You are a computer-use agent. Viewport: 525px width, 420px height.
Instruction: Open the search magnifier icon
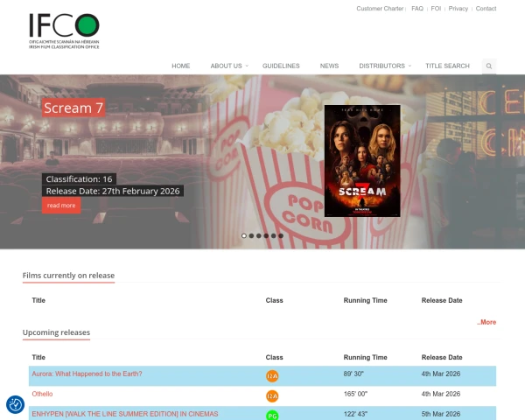pos(489,66)
